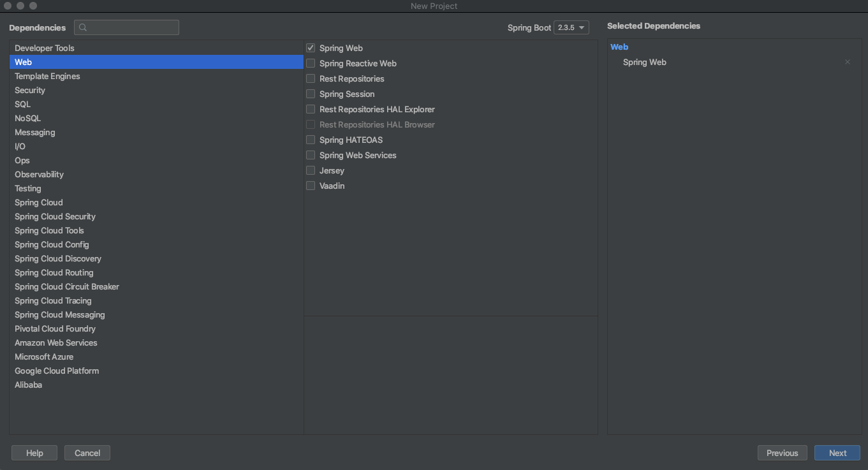Click the search magnifier icon in Dependencies field
Viewport: 868px width, 470px height.
tap(83, 27)
